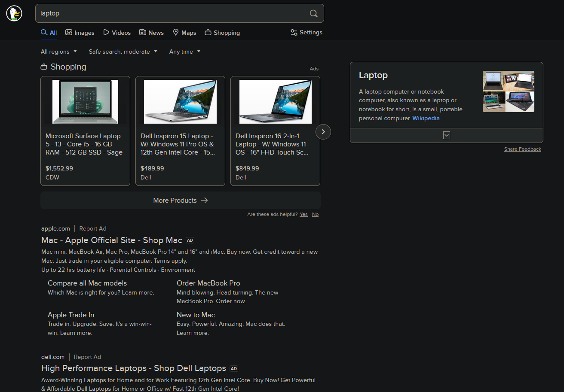Open the Images search tab
This screenshot has height=392, width=564.
tap(80, 33)
